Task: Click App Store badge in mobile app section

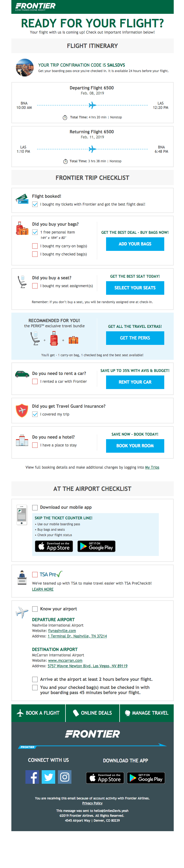Action: tap(54, 546)
